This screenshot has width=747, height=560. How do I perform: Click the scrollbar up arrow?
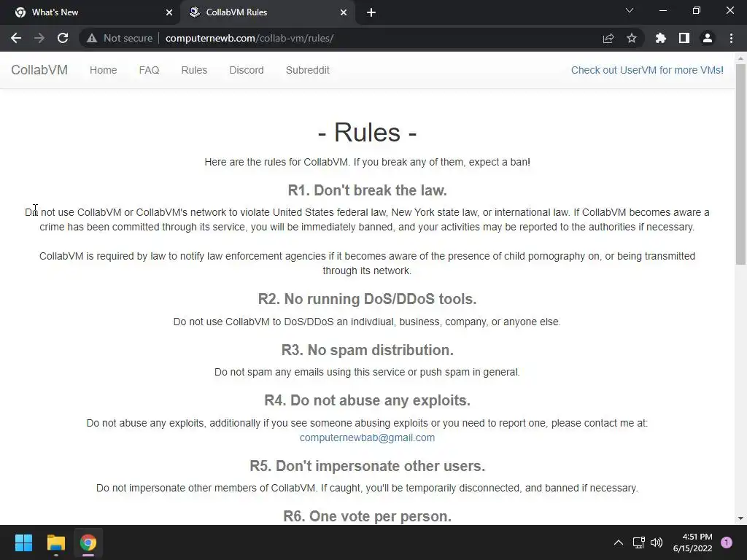[741, 58]
